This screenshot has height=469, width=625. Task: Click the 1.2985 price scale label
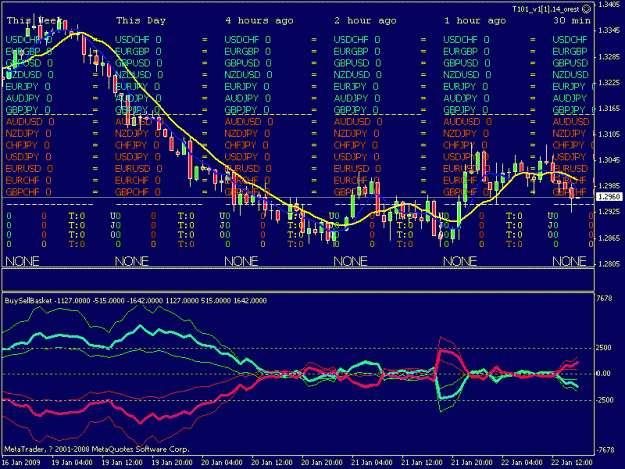coord(609,186)
